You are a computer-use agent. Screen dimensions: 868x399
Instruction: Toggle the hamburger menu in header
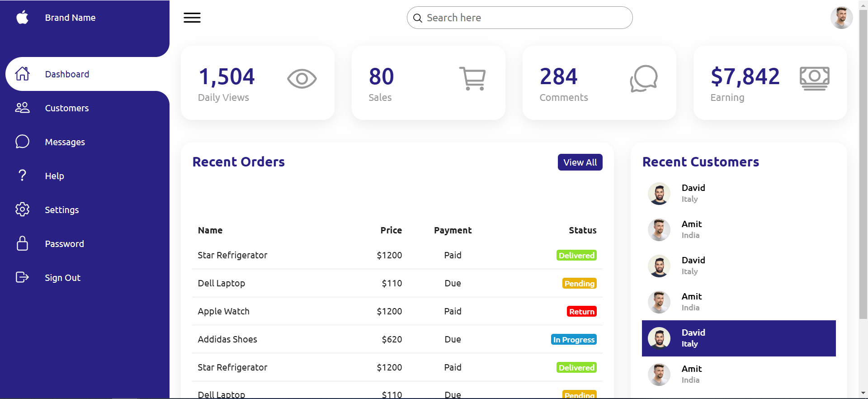tap(192, 18)
